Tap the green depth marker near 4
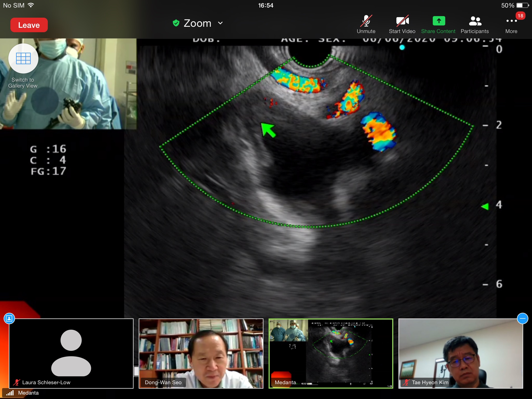 pyautogui.click(x=485, y=207)
